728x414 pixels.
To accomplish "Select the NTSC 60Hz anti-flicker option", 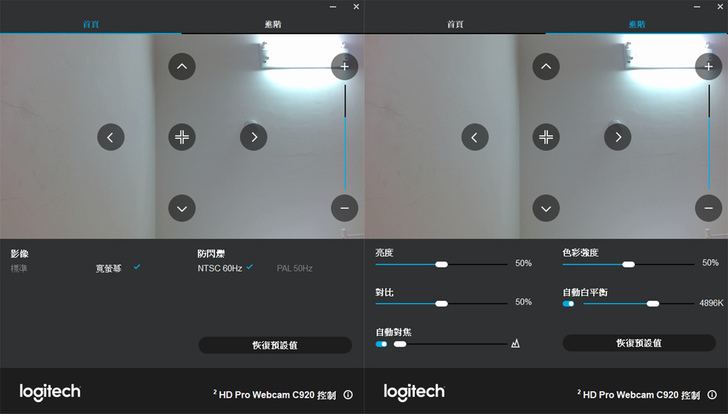I will tap(220, 268).
